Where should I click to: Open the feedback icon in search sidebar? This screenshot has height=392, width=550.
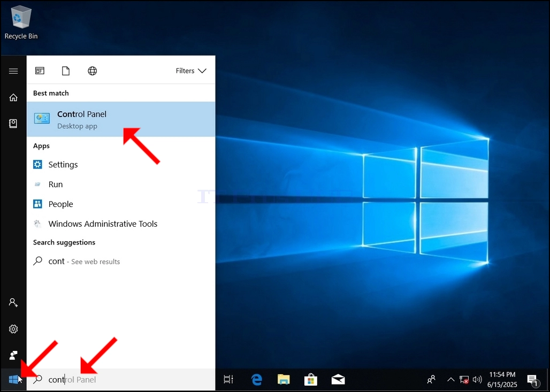(13, 355)
